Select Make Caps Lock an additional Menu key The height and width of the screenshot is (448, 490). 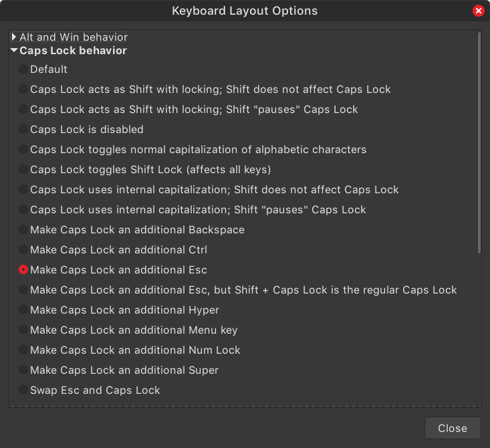coord(23,330)
